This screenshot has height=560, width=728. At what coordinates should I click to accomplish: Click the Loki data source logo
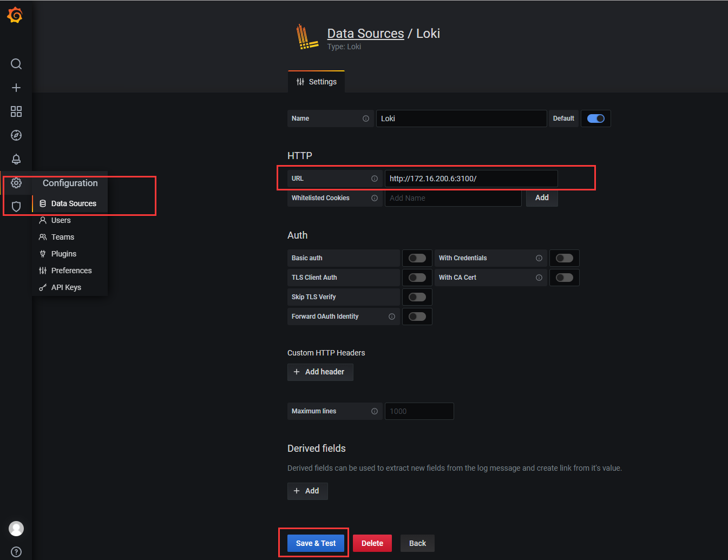pos(307,37)
